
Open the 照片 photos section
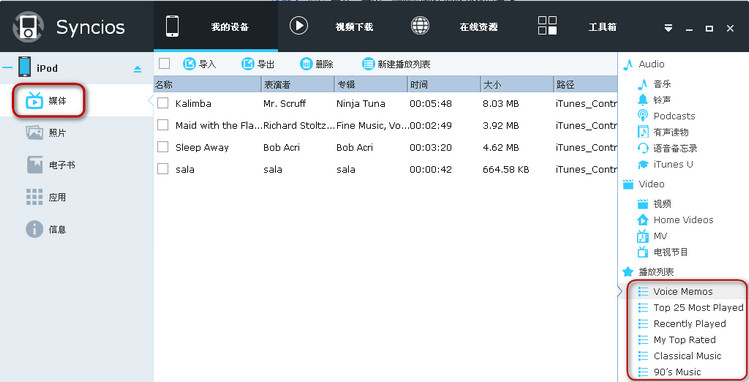tap(46, 133)
